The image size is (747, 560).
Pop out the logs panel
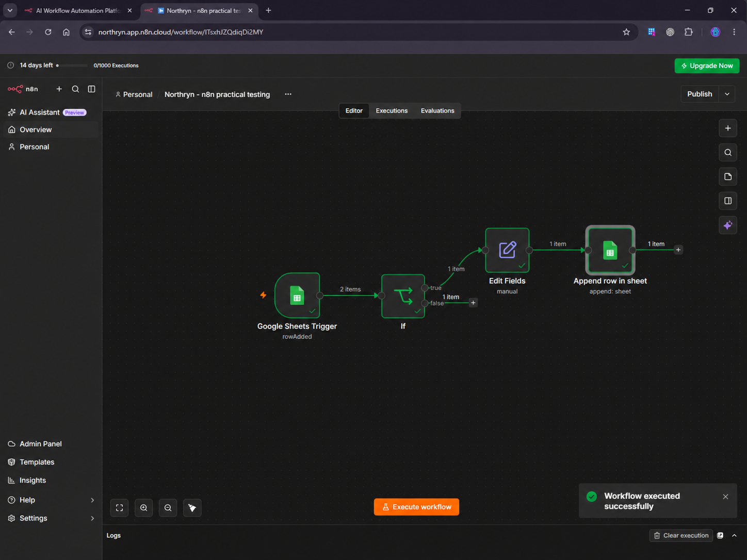(720, 535)
